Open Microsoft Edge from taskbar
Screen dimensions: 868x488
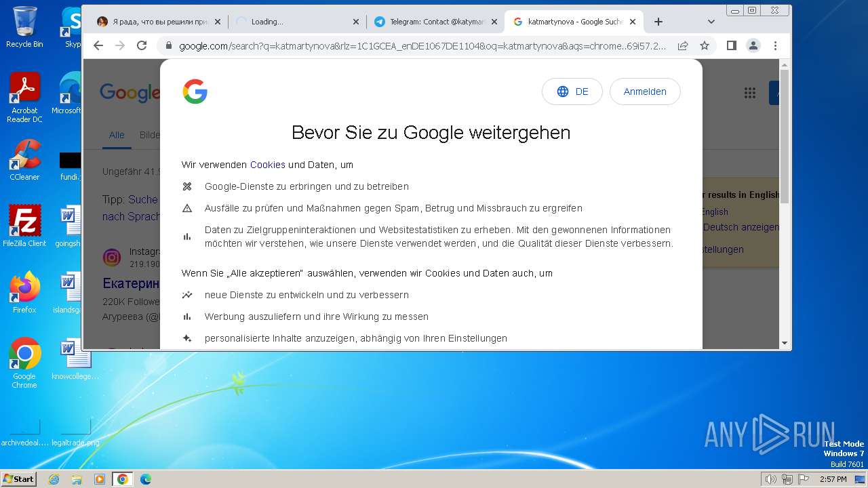(145, 479)
